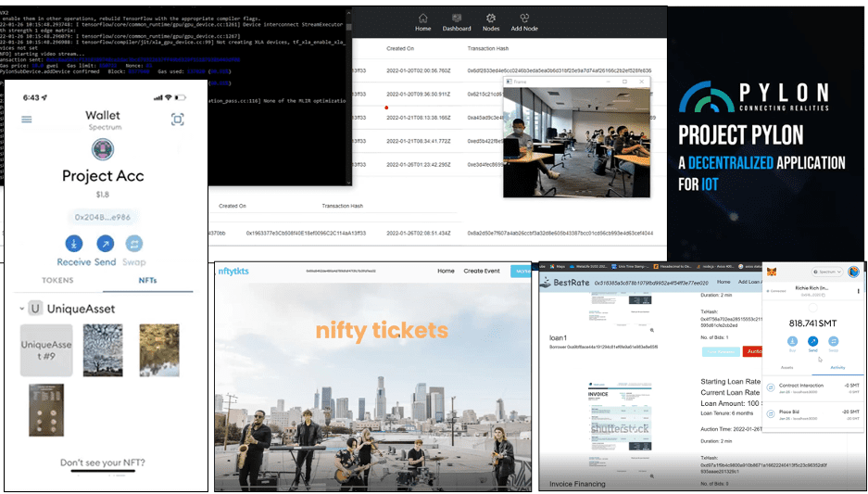868x494 pixels.
Task: Open the dark NFT thumbnail with circles
Action: [x=46, y=411]
